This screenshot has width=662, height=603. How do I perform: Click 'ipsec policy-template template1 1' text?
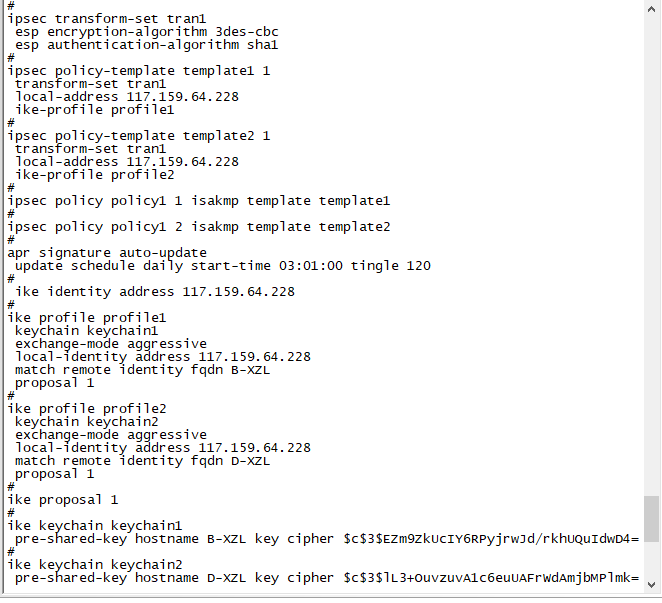pyautogui.click(x=138, y=71)
